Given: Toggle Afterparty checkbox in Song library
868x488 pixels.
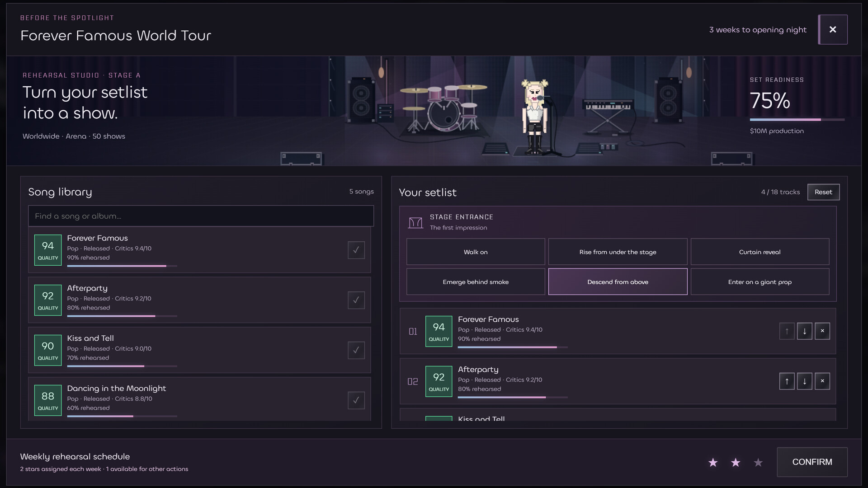Looking at the screenshot, I should (356, 300).
